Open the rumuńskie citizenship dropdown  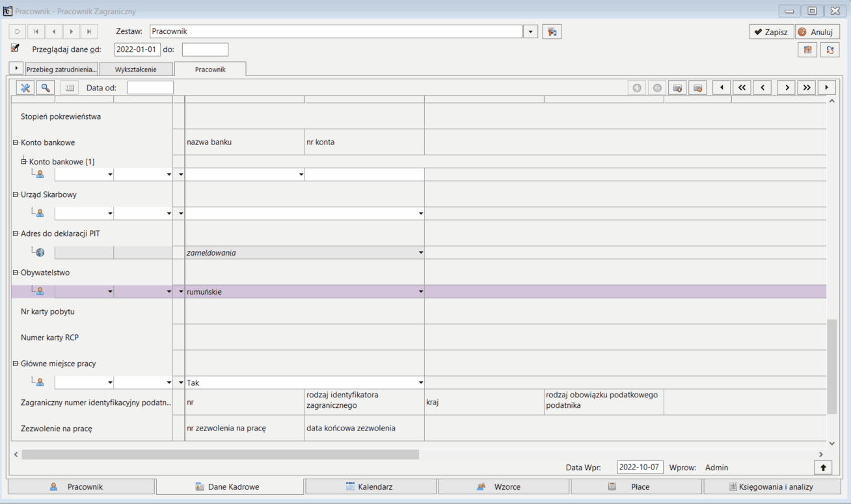click(x=421, y=291)
